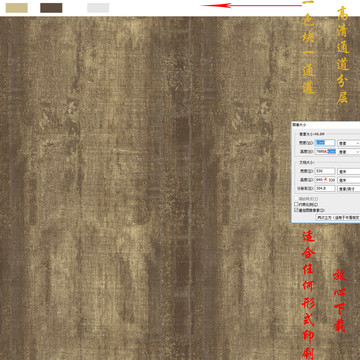Viewport: 360px width, 360px height.
Task: Select the dark brown color swatch
Action: [x=51, y=8]
